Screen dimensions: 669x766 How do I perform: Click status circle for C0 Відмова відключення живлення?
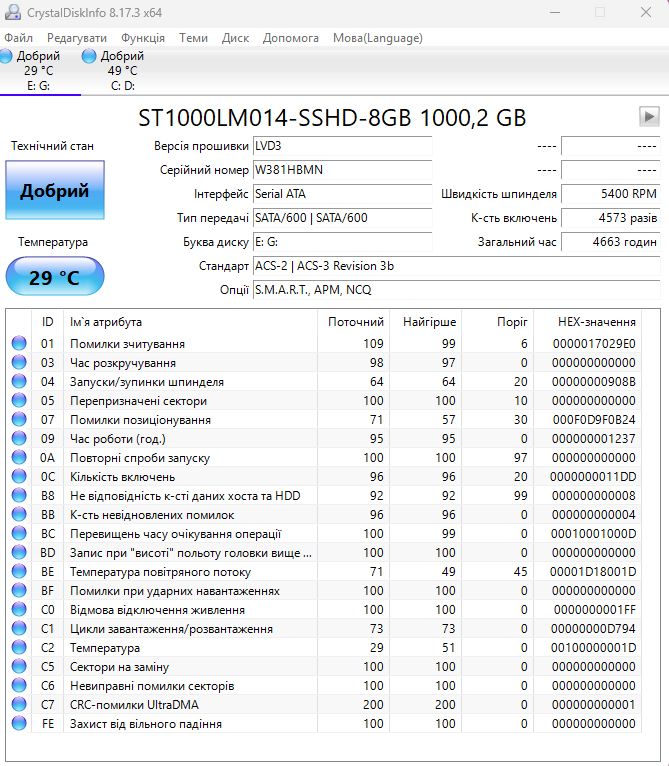click(x=19, y=609)
